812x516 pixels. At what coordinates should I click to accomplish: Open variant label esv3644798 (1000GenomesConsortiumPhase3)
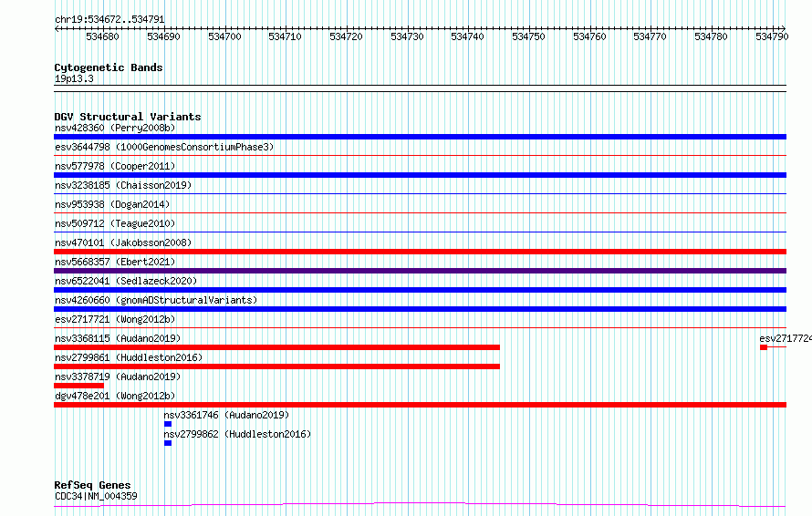pos(164,147)
